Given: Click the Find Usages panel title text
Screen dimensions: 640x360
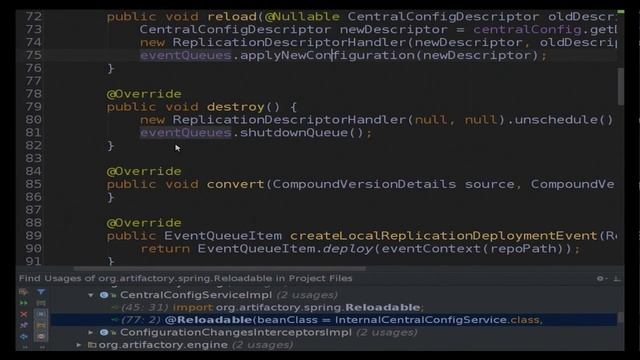Looking at the screenshot, I should tap(185, 278).
